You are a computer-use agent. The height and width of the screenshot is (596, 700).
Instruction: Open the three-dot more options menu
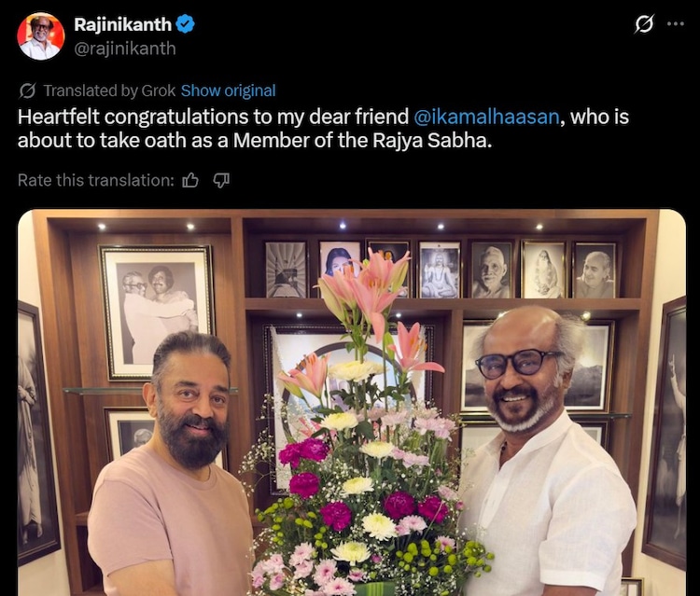(x=676, y=23)
